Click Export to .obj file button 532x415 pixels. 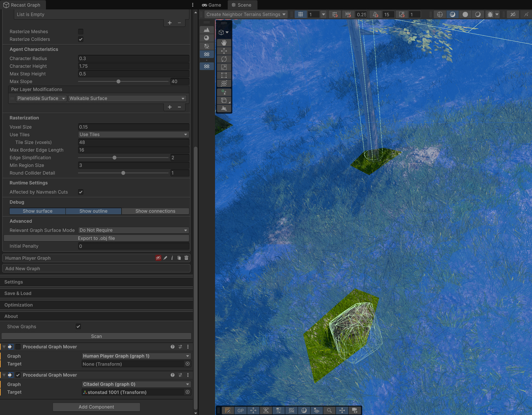tap(96, 238)
